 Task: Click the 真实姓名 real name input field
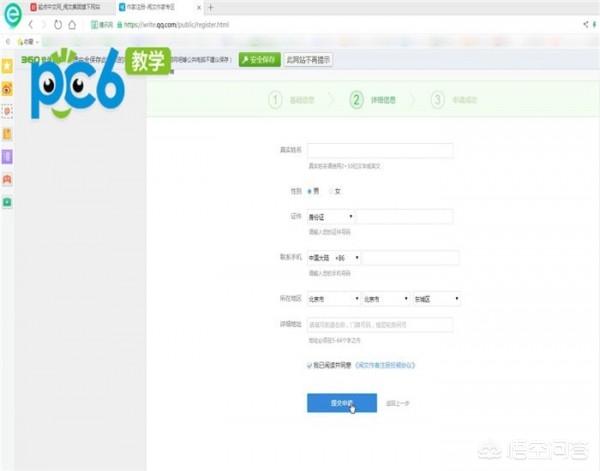coord(380,150)
